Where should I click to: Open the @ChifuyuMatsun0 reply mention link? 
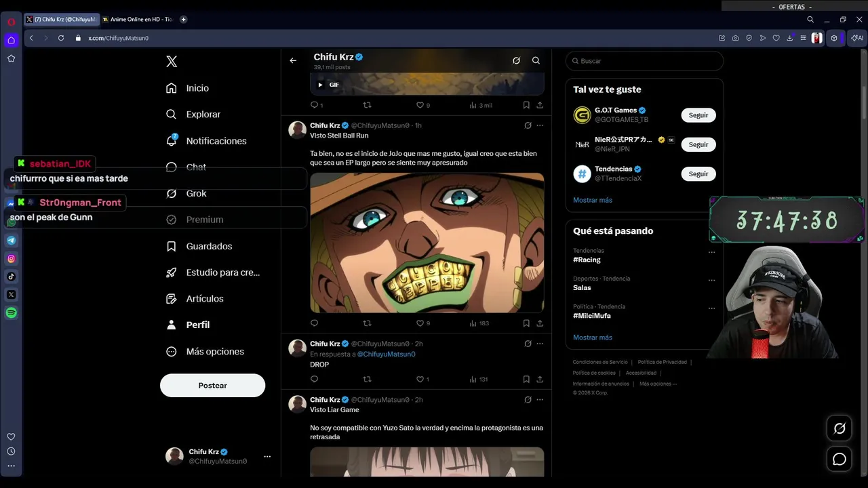click(386, 354)
